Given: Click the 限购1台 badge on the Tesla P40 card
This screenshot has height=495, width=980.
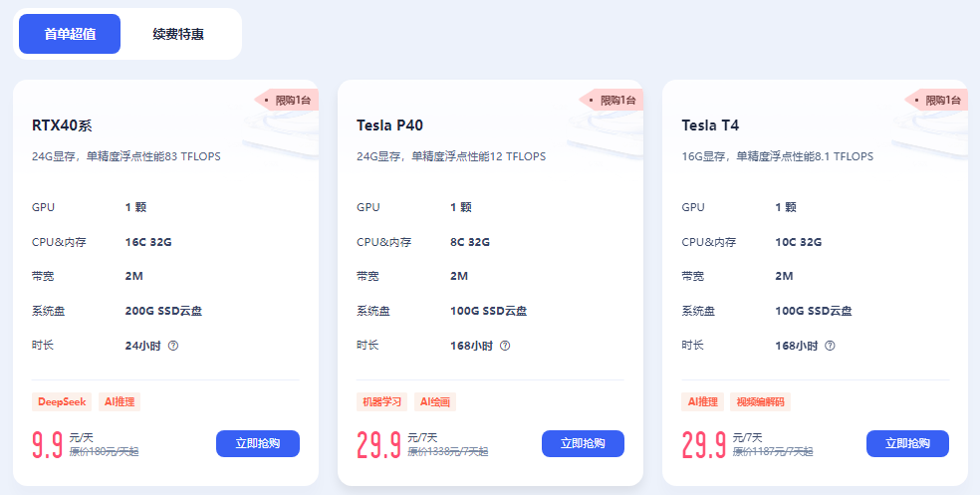Looking at the screenshot, I should (x=612, y=100).
